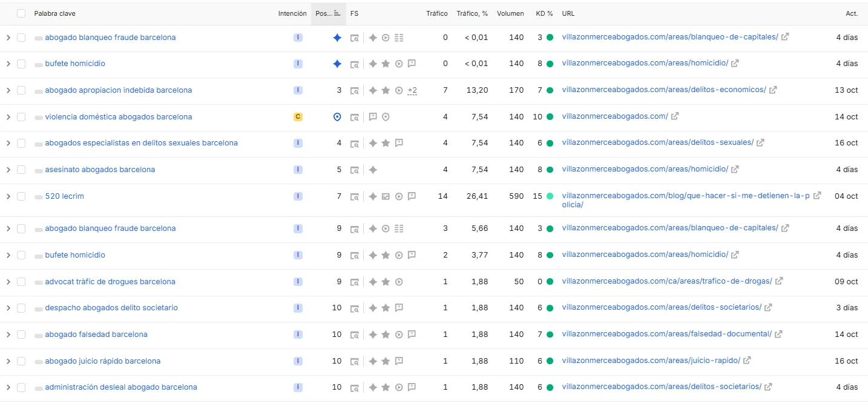868x403 pixels.
Task: Sort by KD % column header
Action: [544, 13]
